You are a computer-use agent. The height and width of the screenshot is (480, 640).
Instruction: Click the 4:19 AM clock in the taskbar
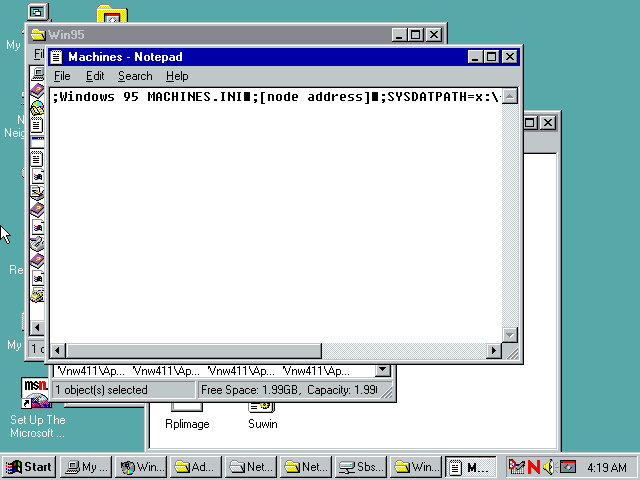(607, 467)
